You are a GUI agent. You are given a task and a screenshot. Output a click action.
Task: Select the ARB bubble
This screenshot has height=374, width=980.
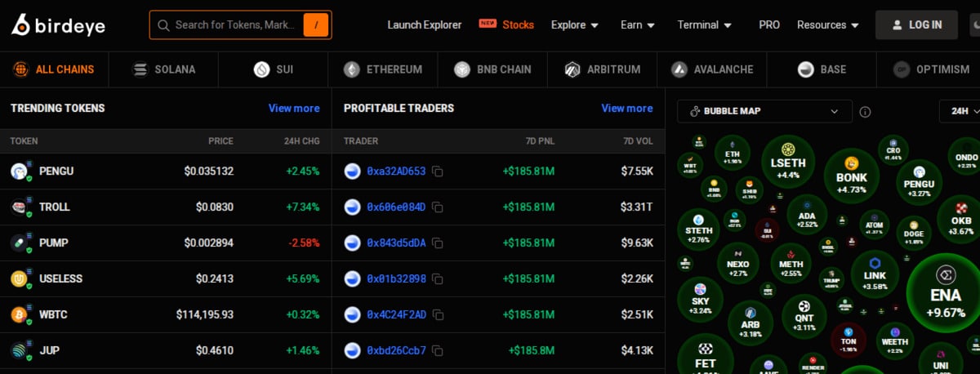(750, 321)
